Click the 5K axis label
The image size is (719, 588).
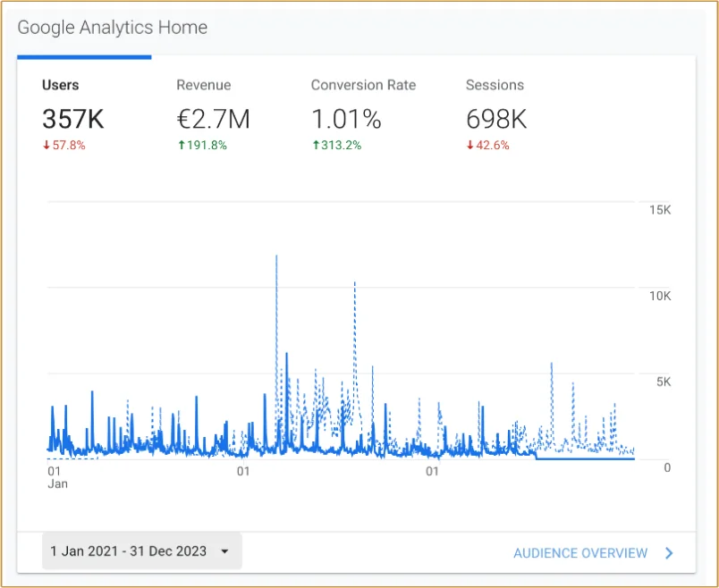664,382
